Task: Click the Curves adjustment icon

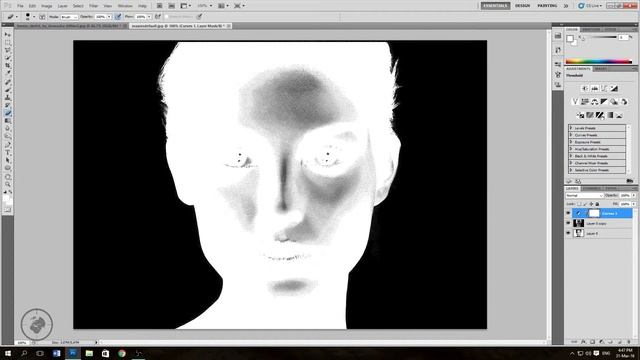Action: pyautogui.click(x=604, y=89)
